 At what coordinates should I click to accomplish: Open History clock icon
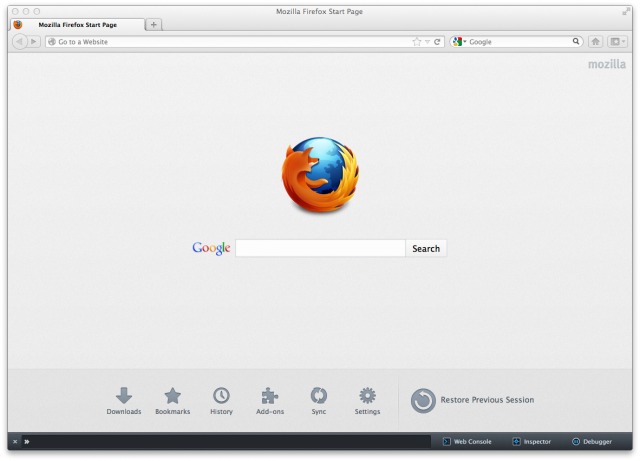point(221,401)
